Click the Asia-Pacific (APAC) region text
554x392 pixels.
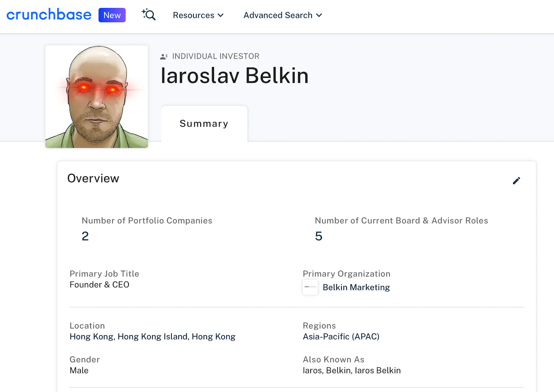click(x=341, y=336)
